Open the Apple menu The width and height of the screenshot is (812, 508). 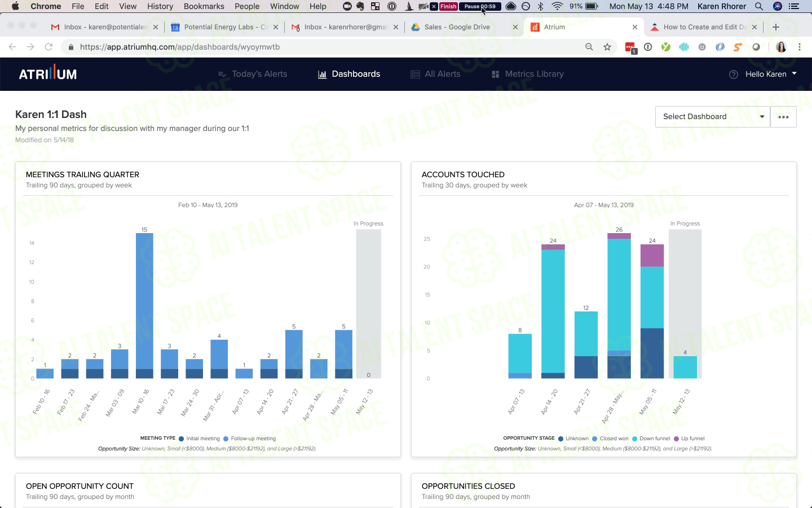pos(15,6)
